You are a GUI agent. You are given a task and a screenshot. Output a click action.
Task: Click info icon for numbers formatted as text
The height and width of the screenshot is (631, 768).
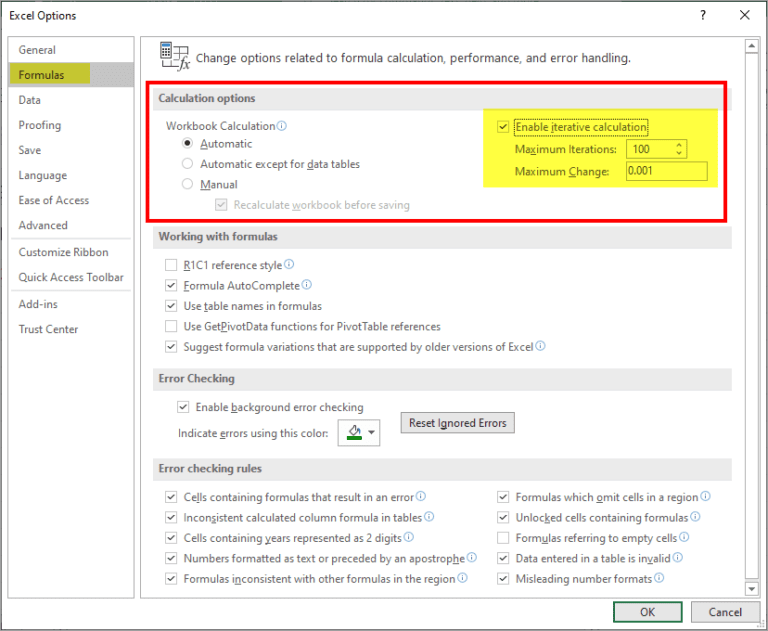(x=472, y=558)
